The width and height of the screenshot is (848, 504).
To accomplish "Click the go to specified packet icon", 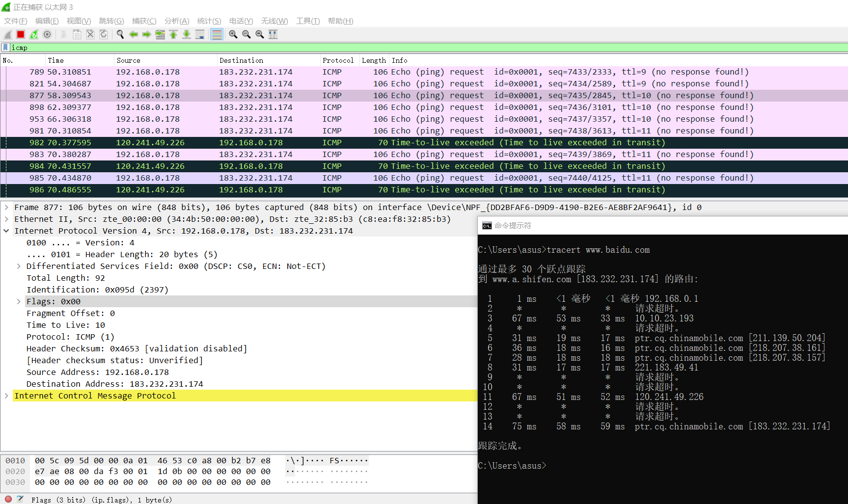I will [160, 34].
